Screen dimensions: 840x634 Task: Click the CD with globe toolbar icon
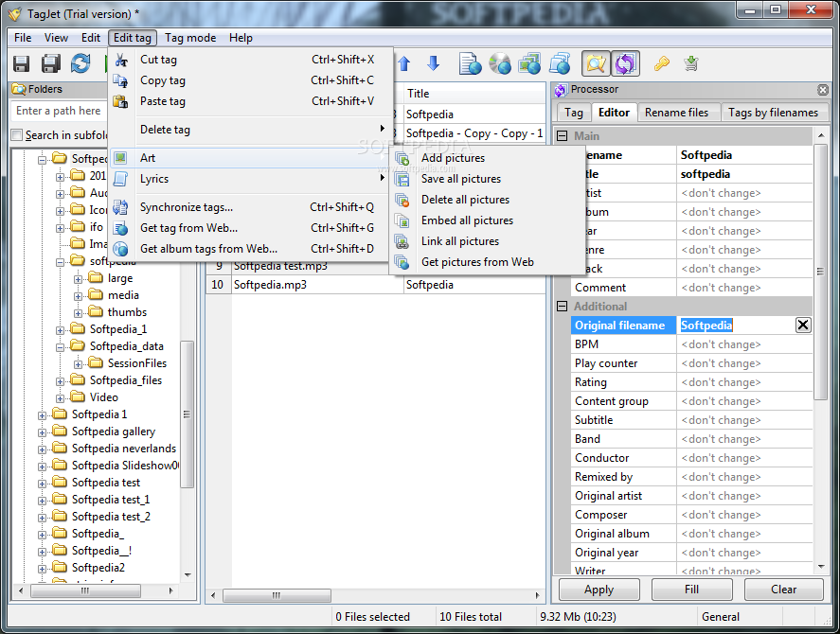coord(500,63)
